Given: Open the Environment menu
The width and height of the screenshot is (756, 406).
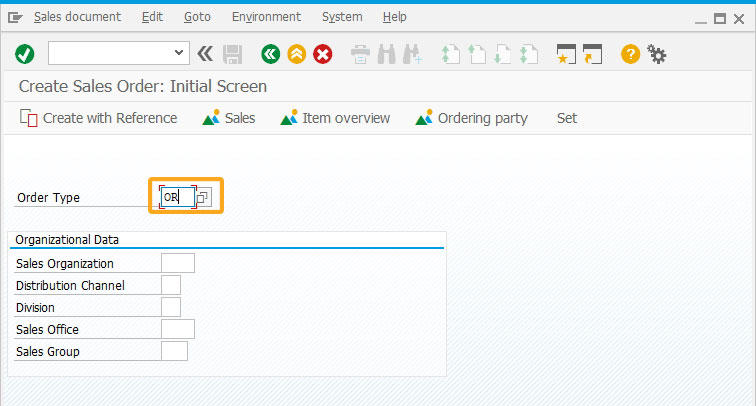Looking at the screenshot, I should pos(266,17).
